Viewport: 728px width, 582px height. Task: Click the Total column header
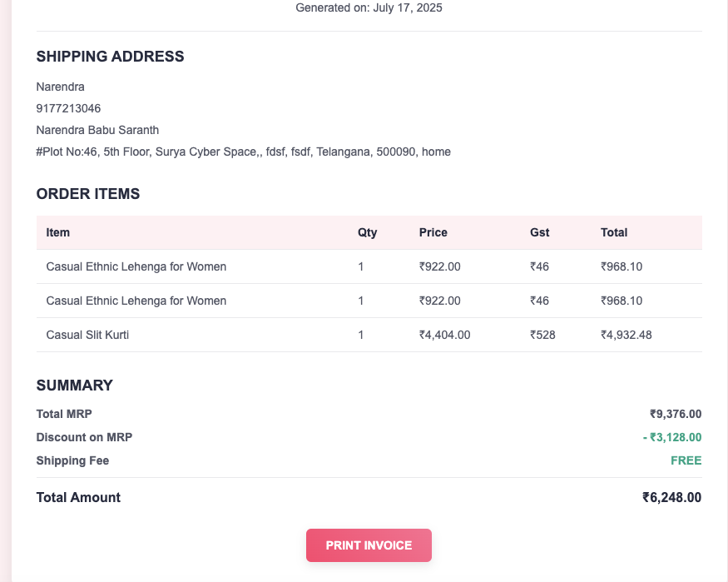coord(614,232)
